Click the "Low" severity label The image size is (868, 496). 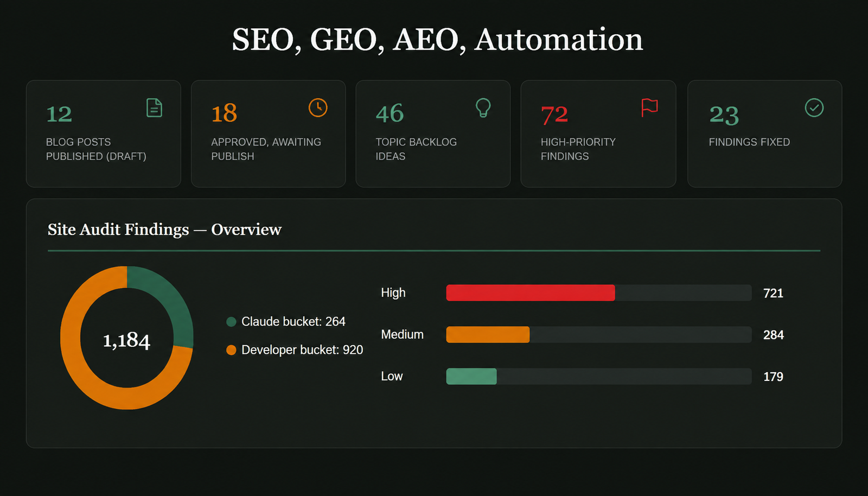pyautogui.click(x=392, y=376)
